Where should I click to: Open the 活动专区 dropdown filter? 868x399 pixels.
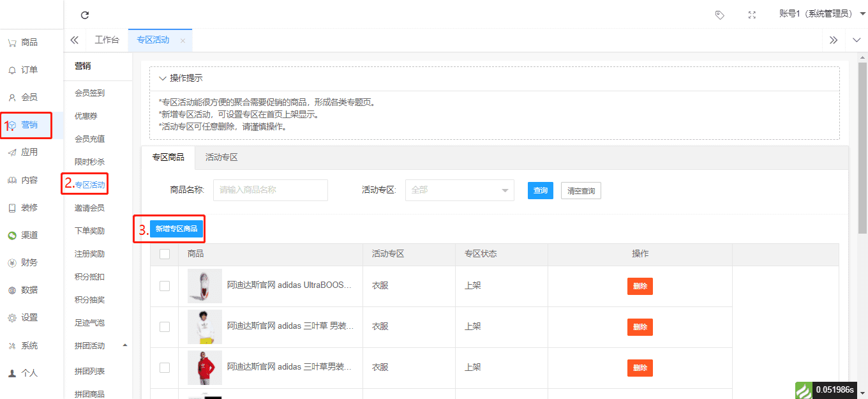(460, 190)
